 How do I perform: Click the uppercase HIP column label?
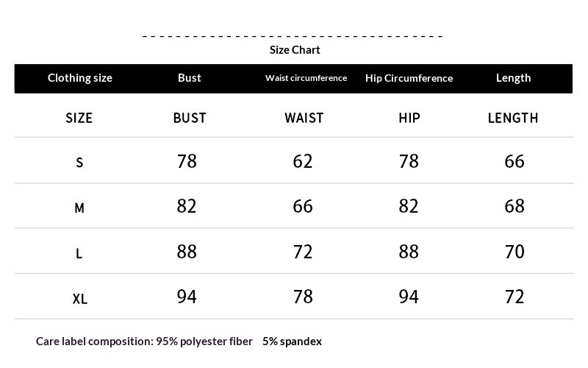pyautogui.click(x=409, y=118)
